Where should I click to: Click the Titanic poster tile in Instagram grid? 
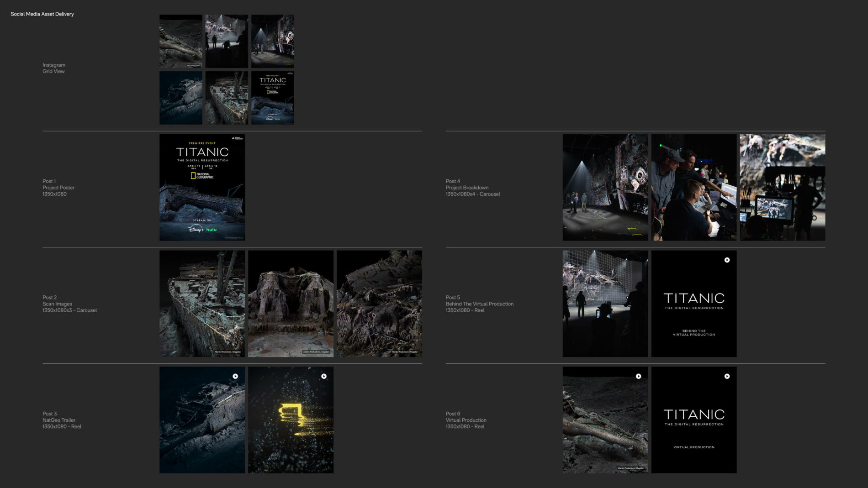273,98
